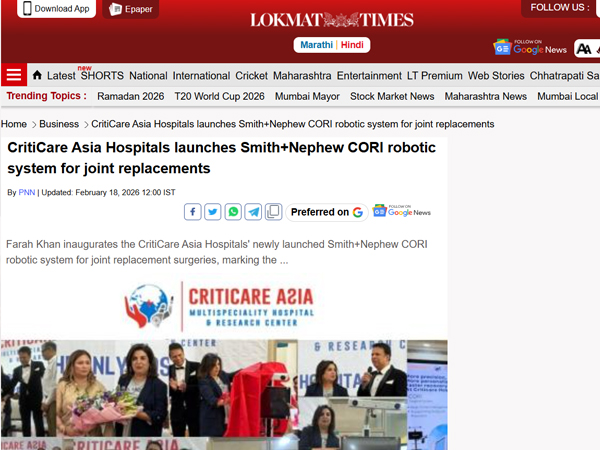The image size is (600, 450).
Task: Switch language to Hindi
Action: 352,45
